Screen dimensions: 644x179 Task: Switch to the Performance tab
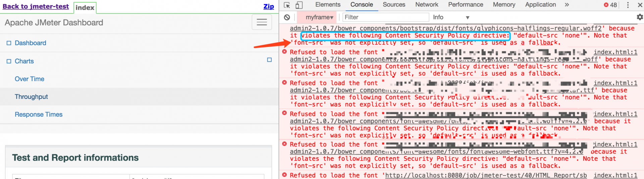pos(466,5)
